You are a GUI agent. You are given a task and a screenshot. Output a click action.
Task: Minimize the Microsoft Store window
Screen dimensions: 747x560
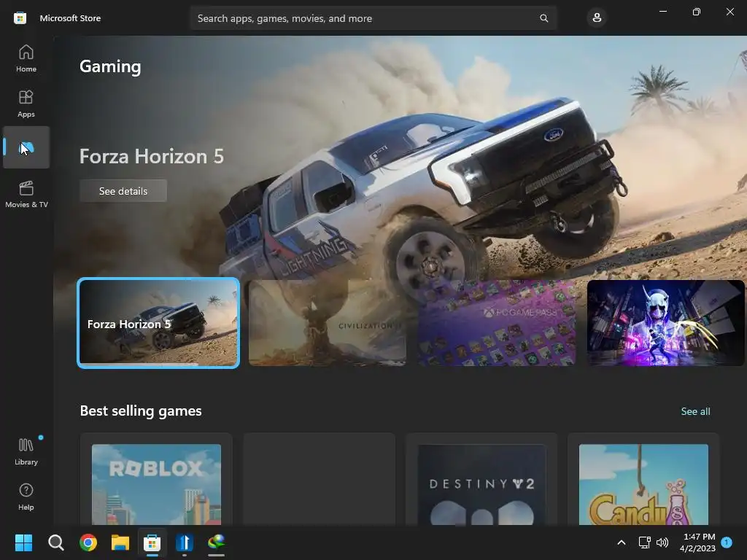tap(662, 12)
